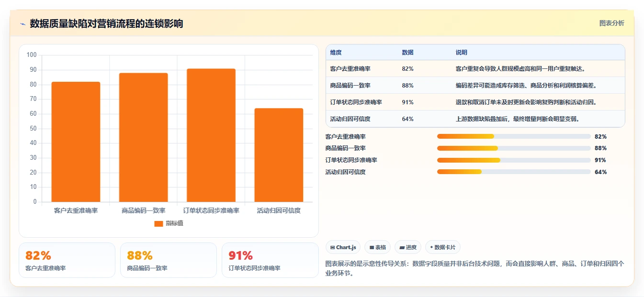Click the x-axis label 活动归因可信度

279,210
